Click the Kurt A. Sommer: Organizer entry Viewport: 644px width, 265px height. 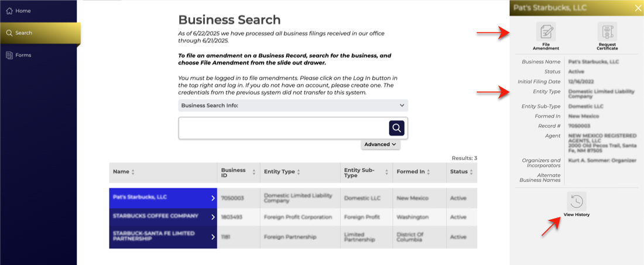(602, 161)
